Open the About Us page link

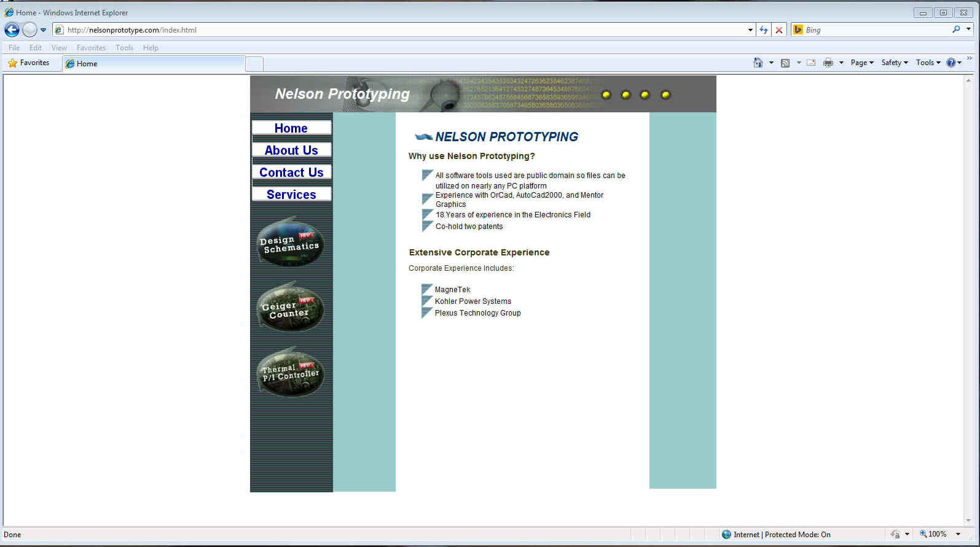tap(291, 150)
